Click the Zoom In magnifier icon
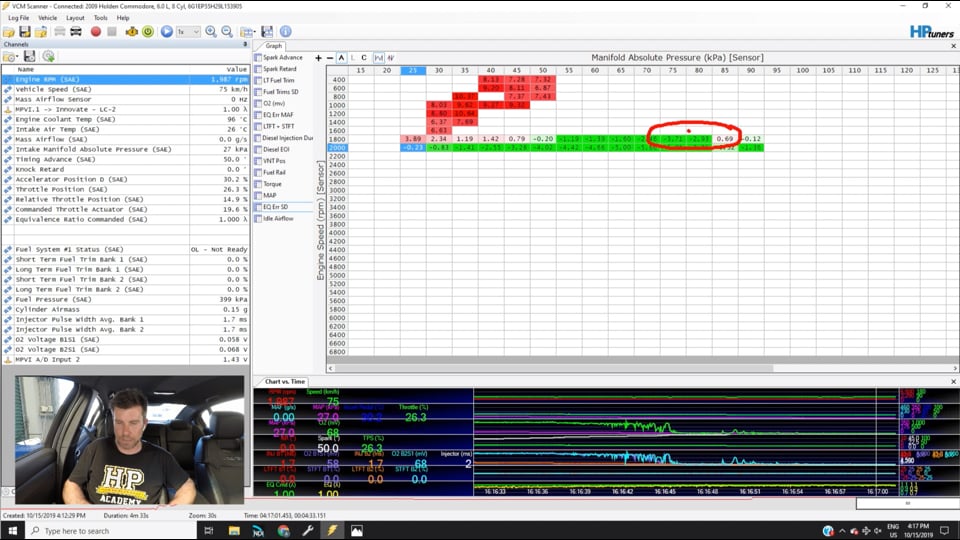This screenshot has width=960, height=540. [x=211, y=32]
